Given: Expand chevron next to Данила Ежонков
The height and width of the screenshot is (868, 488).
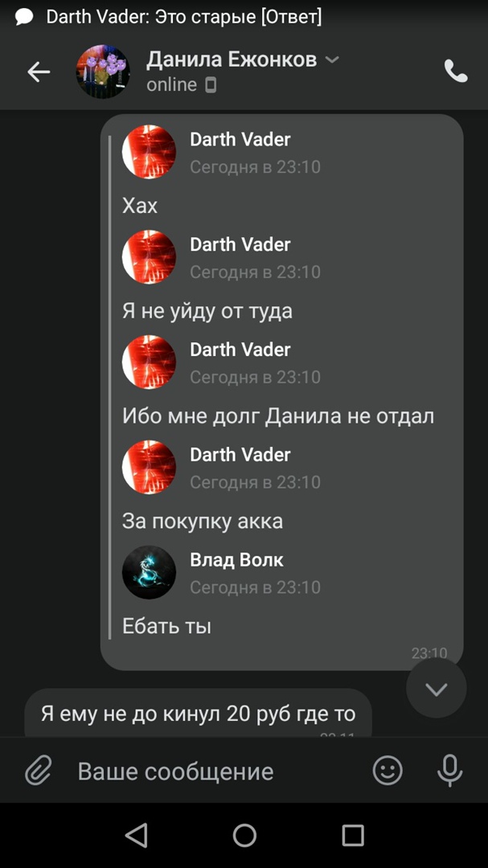Looking at the screenshot, I should 332,59.
